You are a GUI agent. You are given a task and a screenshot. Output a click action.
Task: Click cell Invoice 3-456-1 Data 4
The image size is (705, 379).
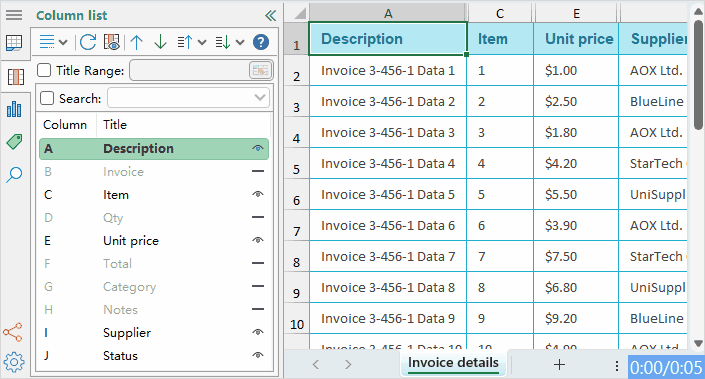388,164
